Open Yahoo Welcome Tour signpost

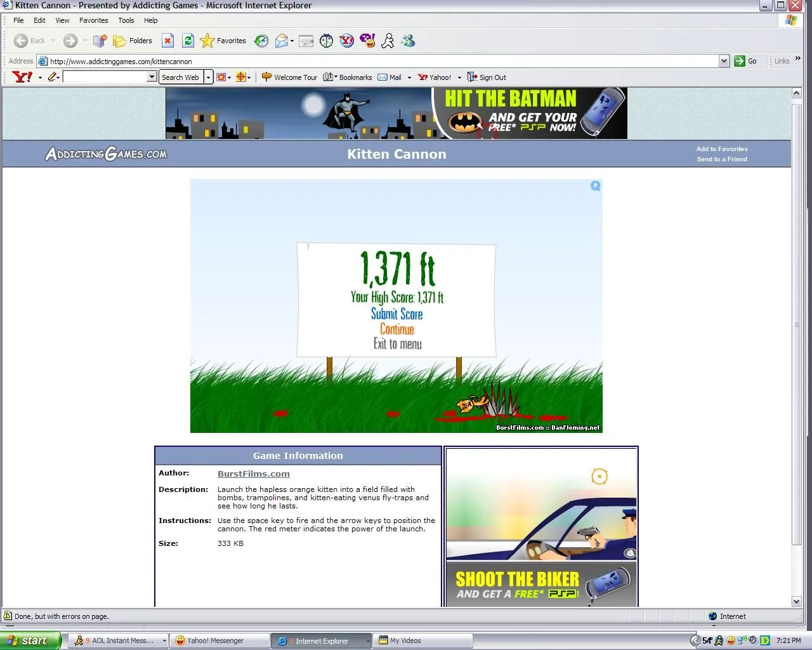click(x=289, y=77)
